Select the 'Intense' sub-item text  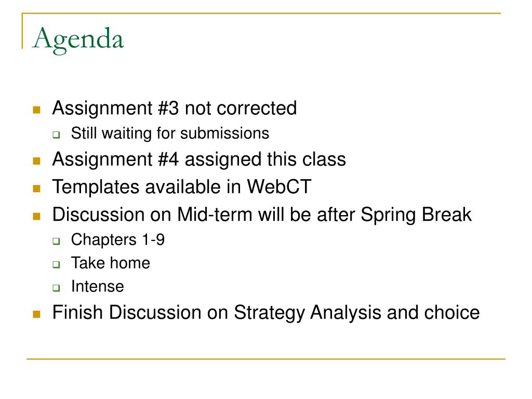point(97,286)
